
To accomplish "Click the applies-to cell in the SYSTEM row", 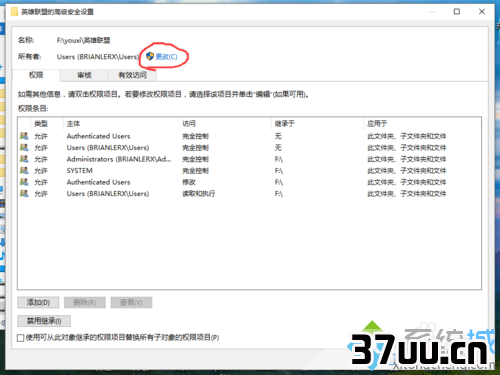I will 407,171.
